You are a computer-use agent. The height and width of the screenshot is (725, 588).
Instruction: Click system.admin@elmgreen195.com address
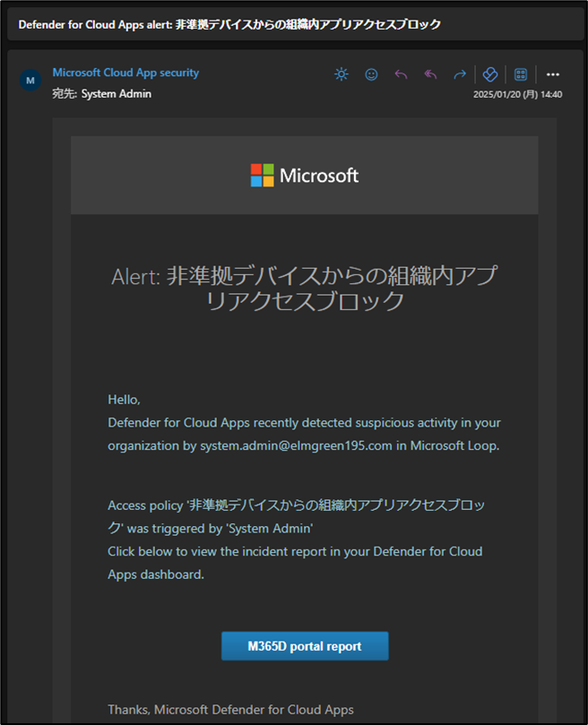296,445
